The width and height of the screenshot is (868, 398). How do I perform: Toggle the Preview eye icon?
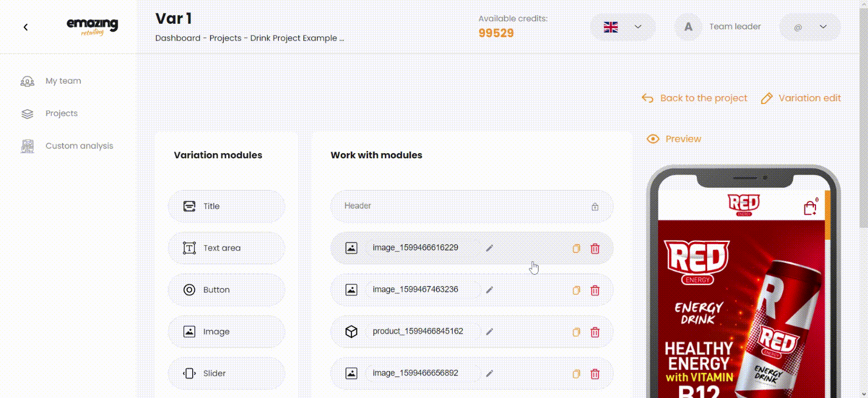pyautogui.click(x=653, y=139)
